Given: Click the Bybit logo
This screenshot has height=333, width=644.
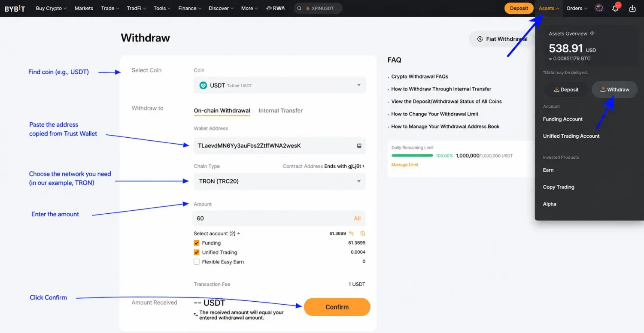Looking at the screenshot, I should (15, 8).
